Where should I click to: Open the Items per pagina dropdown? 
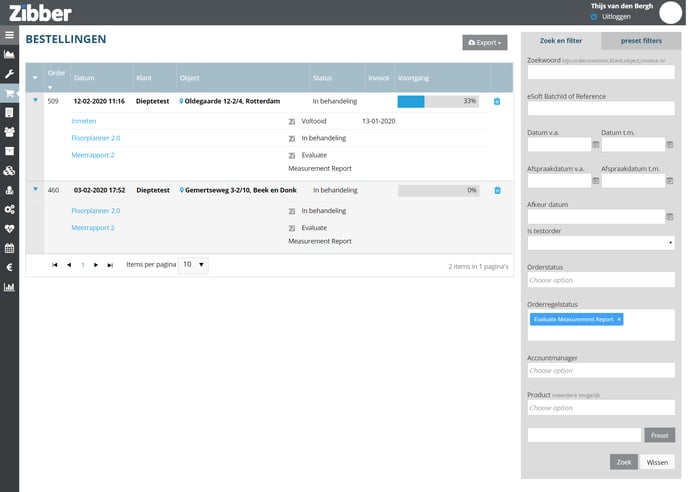tap(193, 265)
